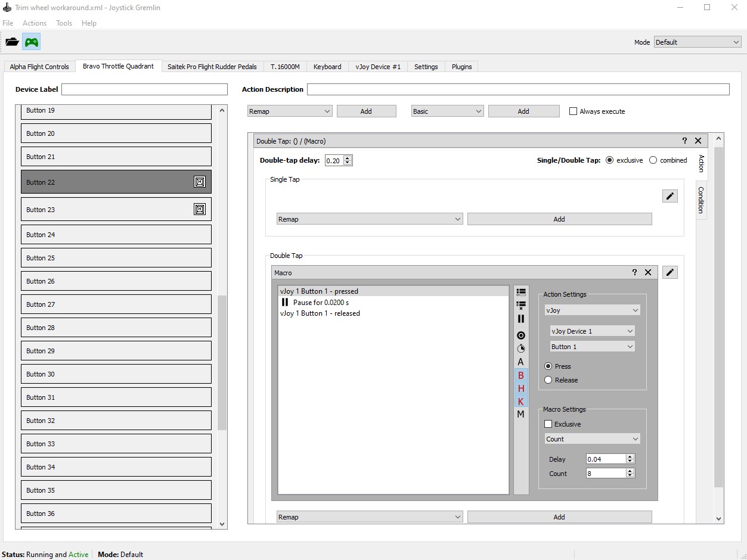The image size is (747, 560).
Task: Switch to the Saitek Pro Flight Rudder Pedals tab
Action: 212,67
